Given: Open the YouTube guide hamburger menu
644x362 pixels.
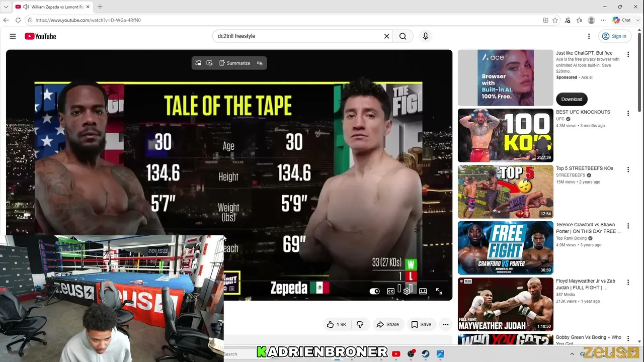Looking at the screenshot, I should coord(13,36).
